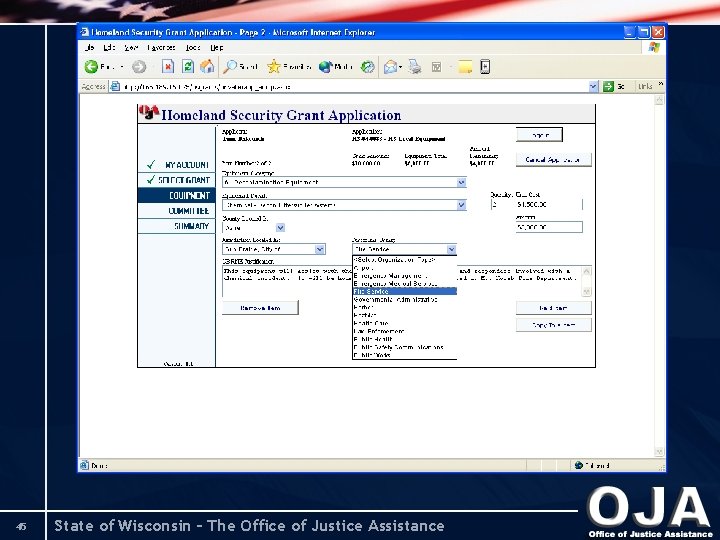The height and width of the screenshot is (540, 720).
Task: Collapse the discipline dropdown showing Fire Service
Action: pos(451,249)
